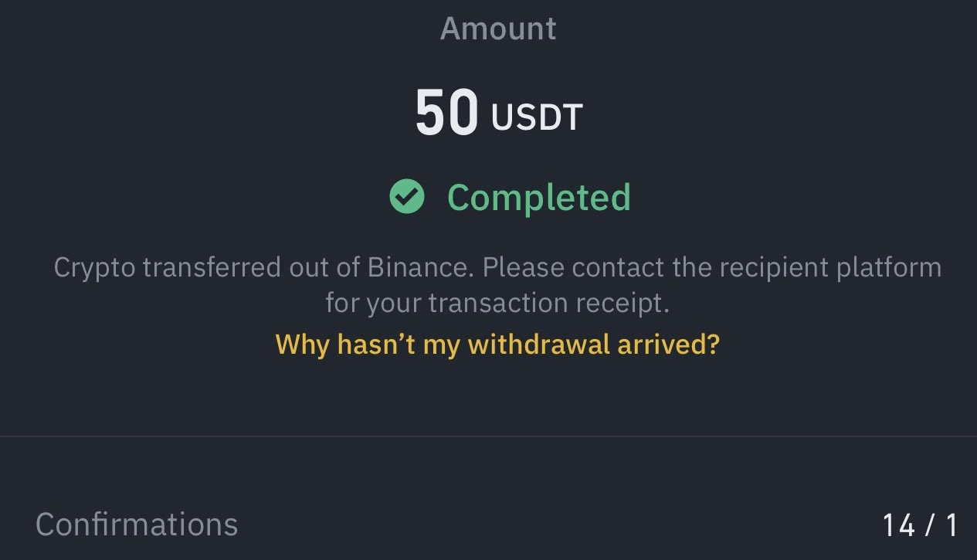Click the green Completed checkmark icon

(x=407, y=197)
